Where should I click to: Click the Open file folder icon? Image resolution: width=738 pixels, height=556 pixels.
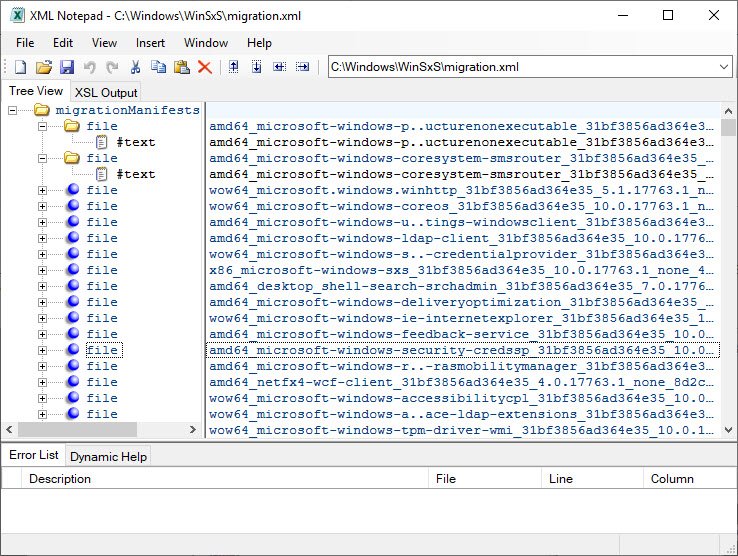tap(43, 67)
